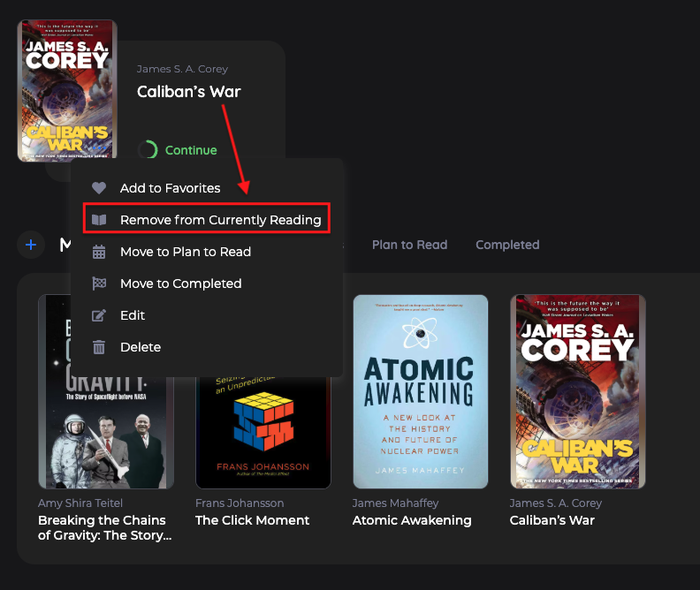Screen dimensions: 700x590
Task: Click author name James Mahaffey
Action: tap(395, 503)
